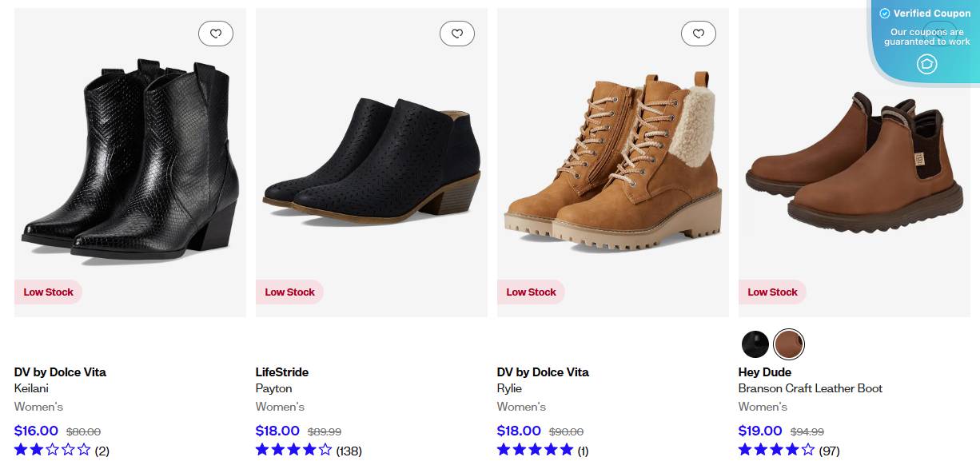Click the black LifeStride Payton boot photo
This screenshot has width=980, height=461.
pyautogui.click(x=372, y=160)
